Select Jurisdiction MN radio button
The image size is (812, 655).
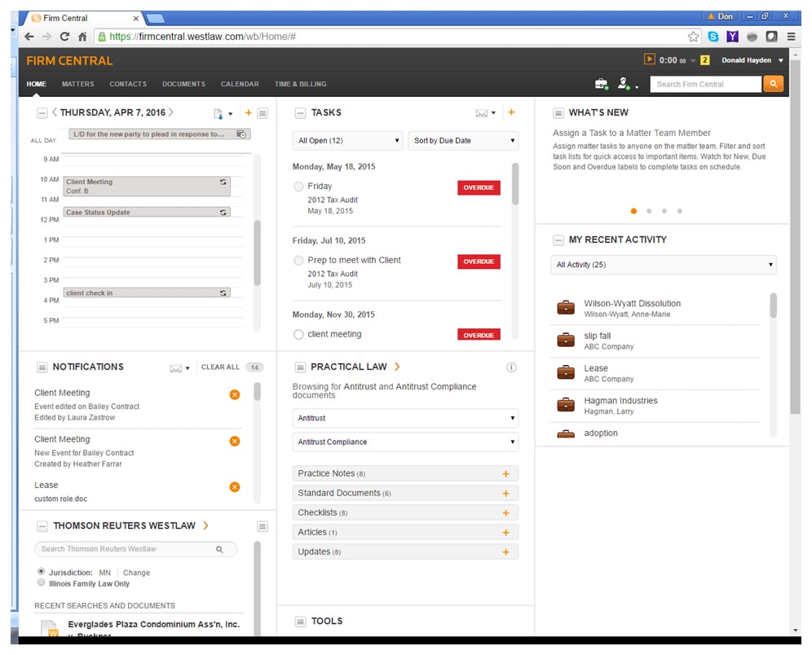coord(41,572)
